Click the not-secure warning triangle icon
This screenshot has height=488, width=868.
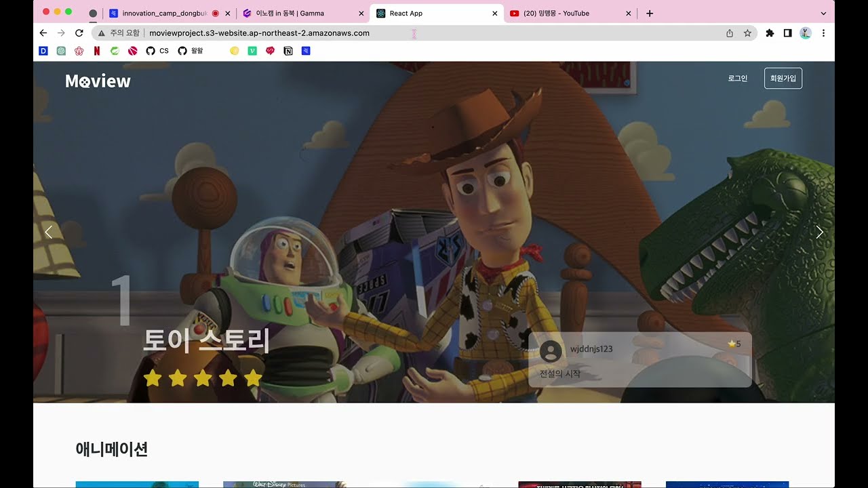click(101, 33)
